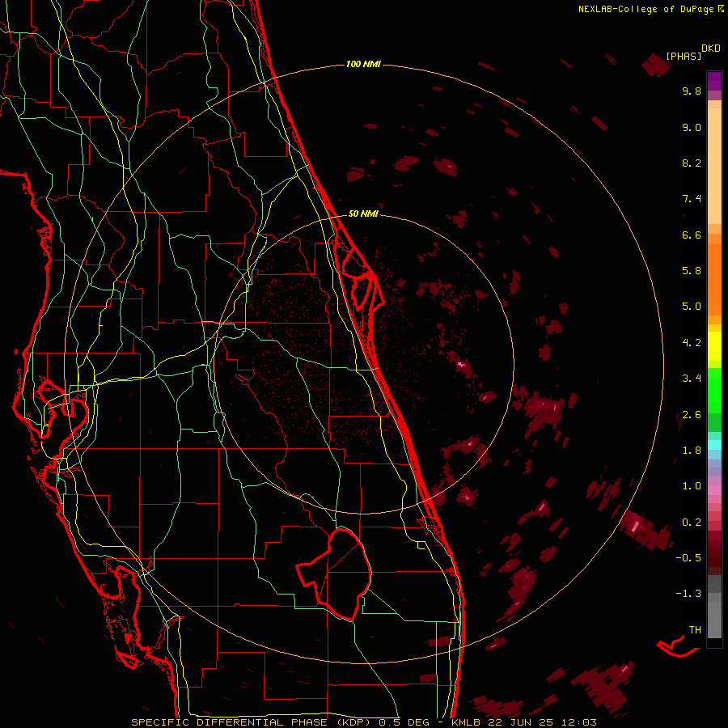728x728 pixels.
Task: Click the 100 NMI range ring label
Action: point(363,64)
